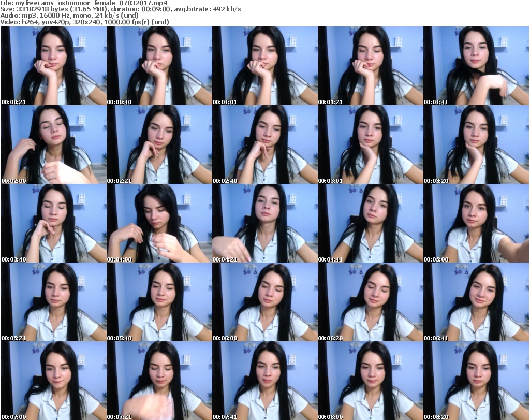Select the thumbnail stamped 00:04:41

coord(371,223)
